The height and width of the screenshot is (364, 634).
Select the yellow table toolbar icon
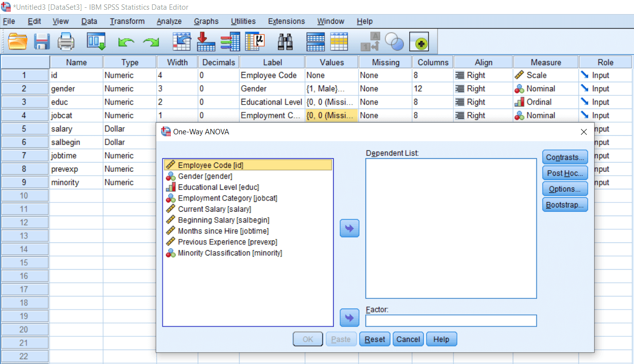339,42
